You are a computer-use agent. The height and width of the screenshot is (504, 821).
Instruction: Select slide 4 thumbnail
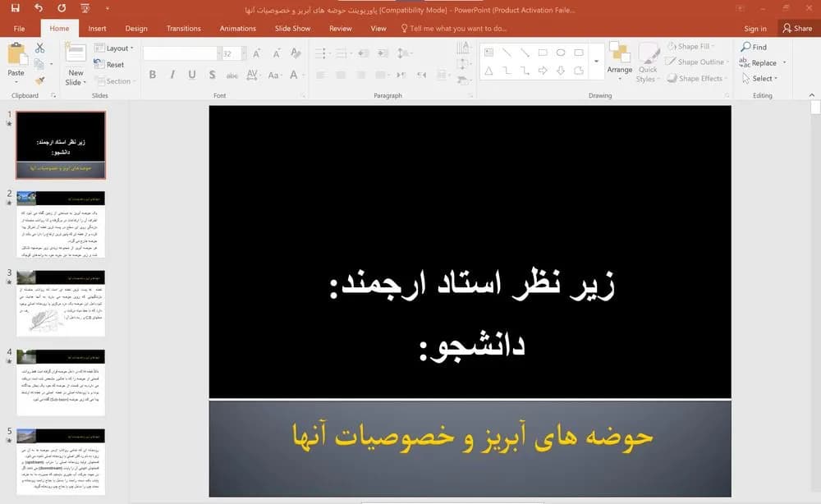coord(61,383)
